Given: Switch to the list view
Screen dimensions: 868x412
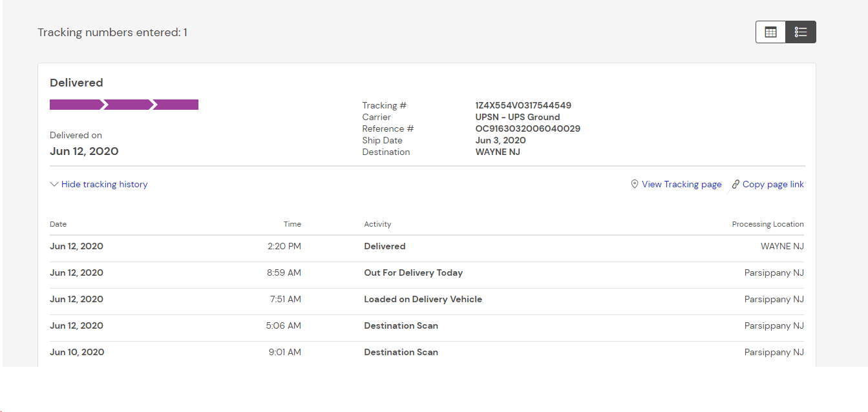Looking at the screenshot, I should [x=801, y=32].
